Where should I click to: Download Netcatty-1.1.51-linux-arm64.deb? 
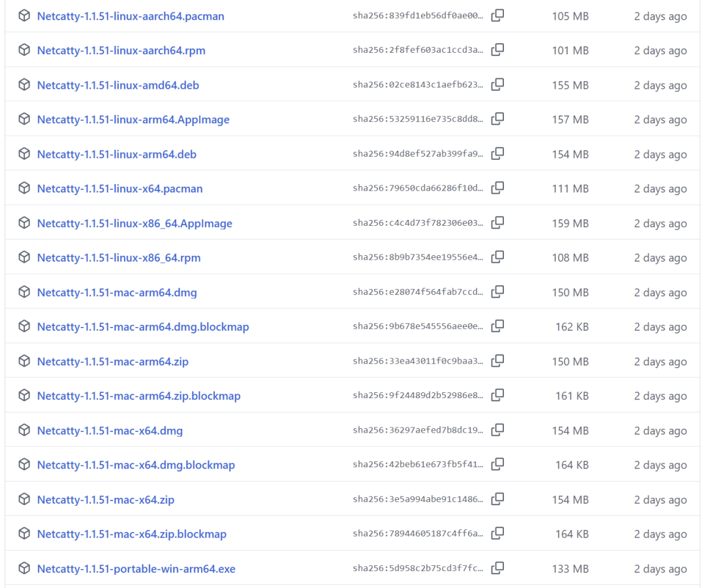pos(116,154)
